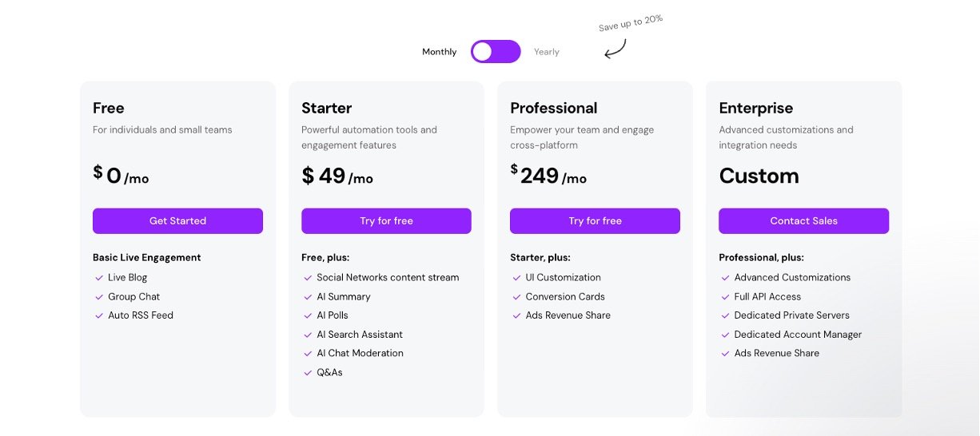980x436 pixels.
Task: Click the checkmark icon beside Live Blog
Action: click(x=99, y=278)
